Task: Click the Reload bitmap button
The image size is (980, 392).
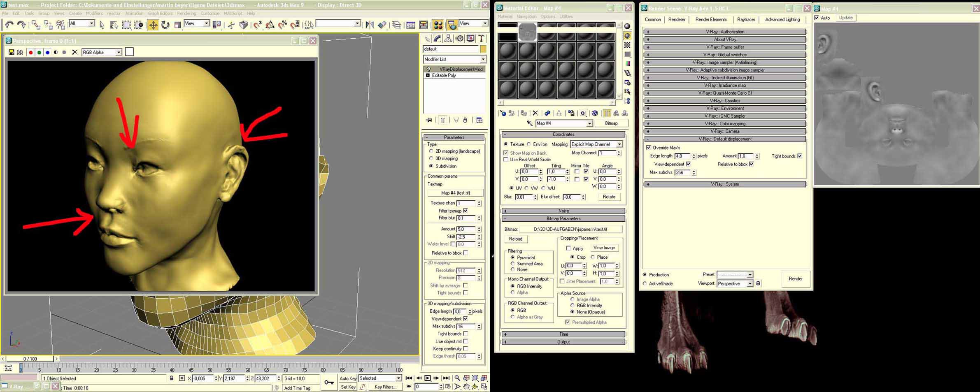Action: click(x=515, y=239)
